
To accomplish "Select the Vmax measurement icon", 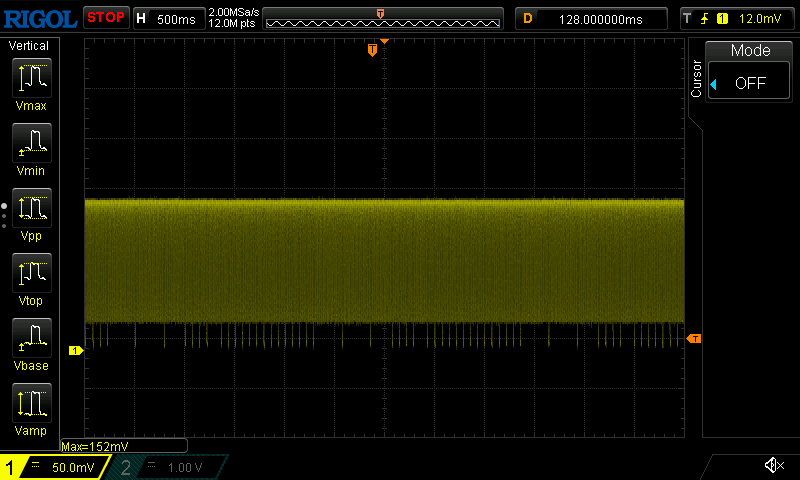I will 32,78.
